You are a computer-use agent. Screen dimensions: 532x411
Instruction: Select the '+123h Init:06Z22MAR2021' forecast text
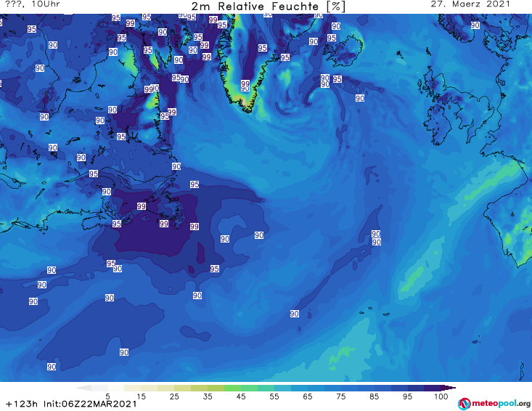pyautogui.click(x=71, y=404)
